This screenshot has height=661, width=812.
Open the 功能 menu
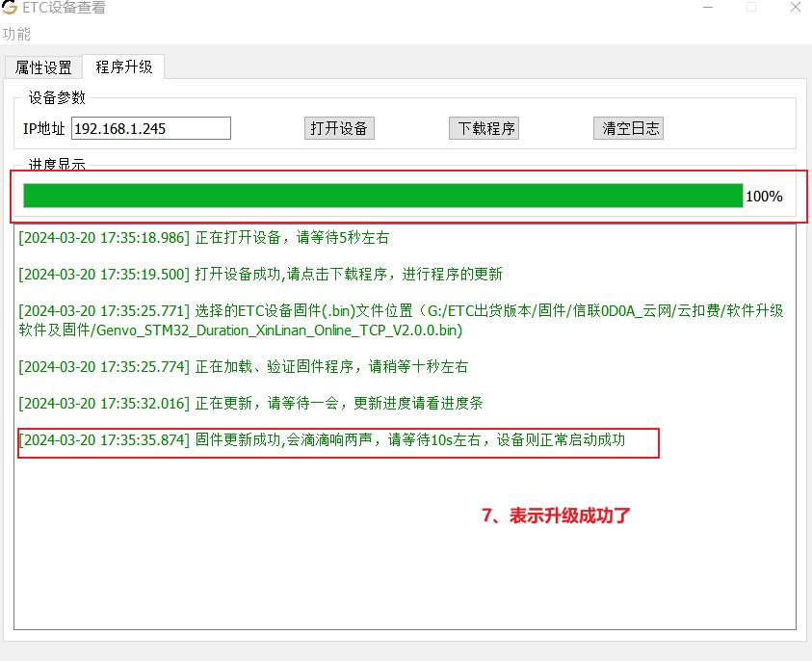coord(16,34)
